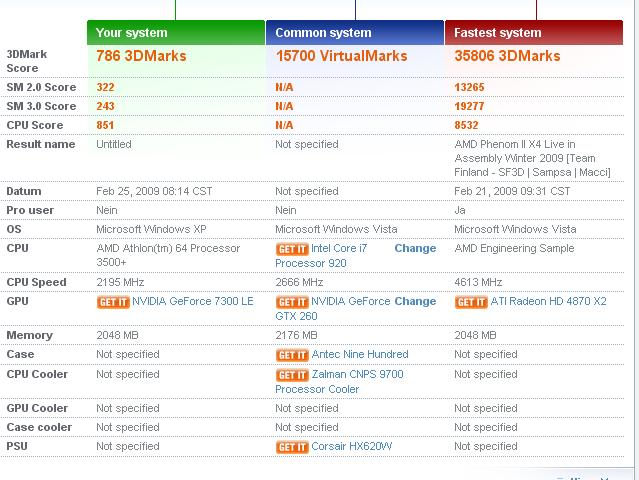Click memory value 2176 MB
The image size is (639, 480).
[x=296, y=335]
